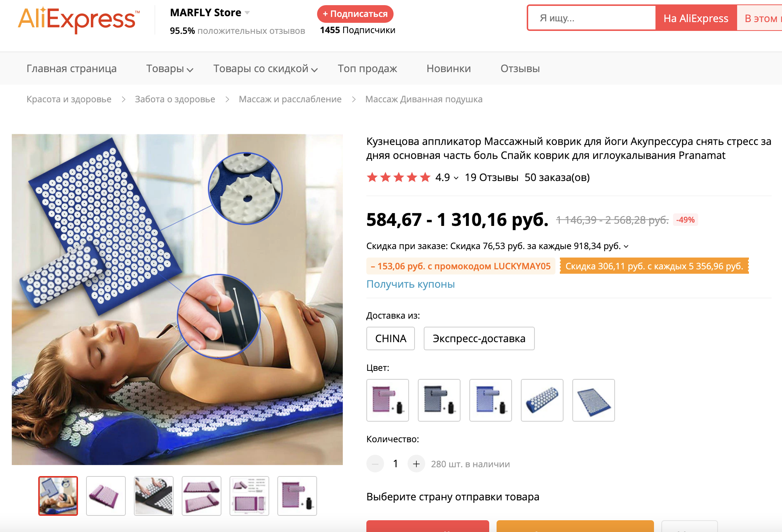View the second purple mat thumbnail
The image size is (782, 532).
point(106,496)
